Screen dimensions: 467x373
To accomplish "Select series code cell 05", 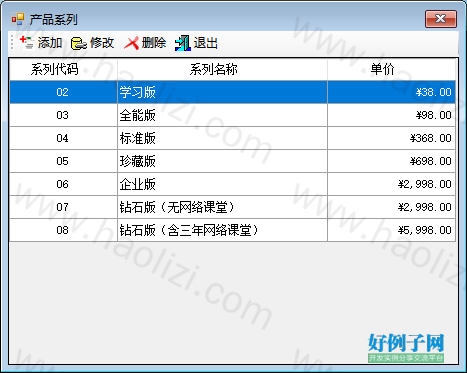I will pos(63,161).
